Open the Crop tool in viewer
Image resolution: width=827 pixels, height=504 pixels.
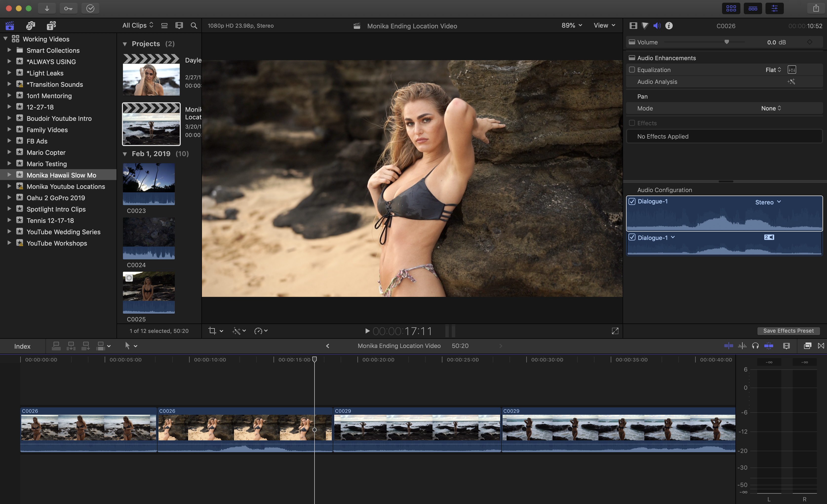[x=212, y=331]
